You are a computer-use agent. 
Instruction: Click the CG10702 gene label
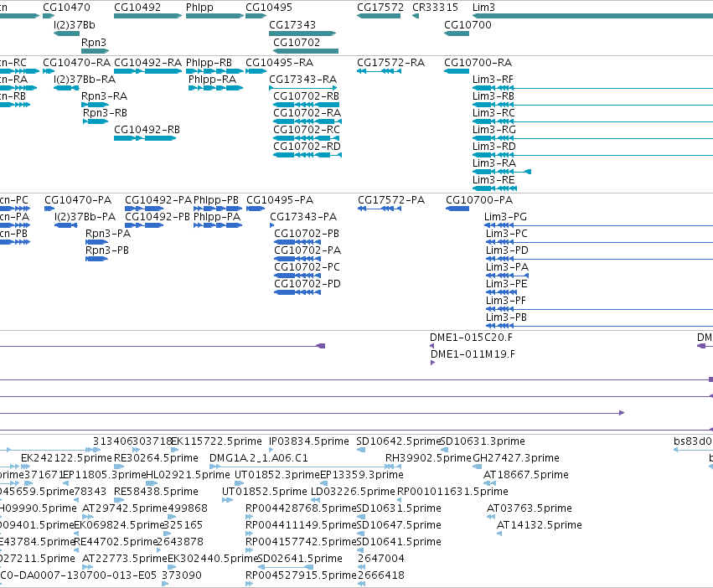tap(297, 42)
